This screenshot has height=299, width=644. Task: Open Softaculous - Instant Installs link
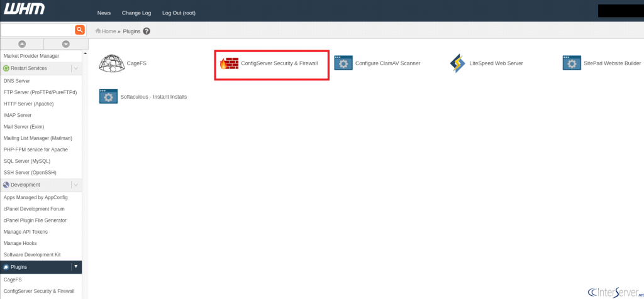153,97
